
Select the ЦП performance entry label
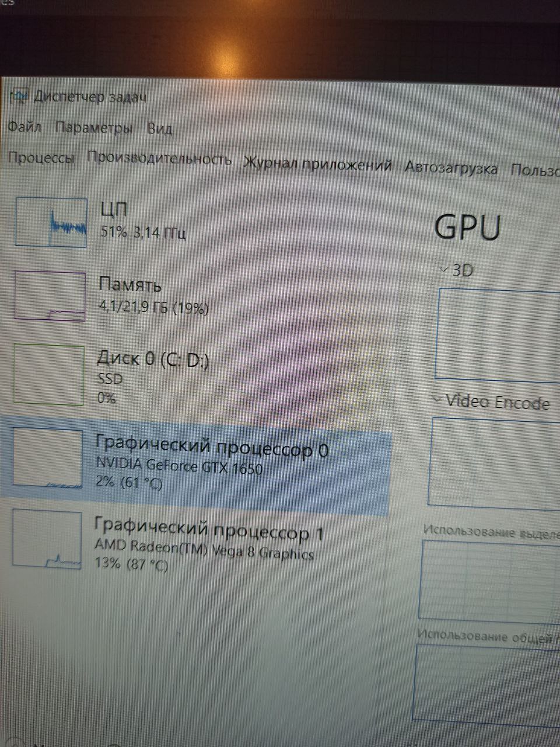coord(113,210)
